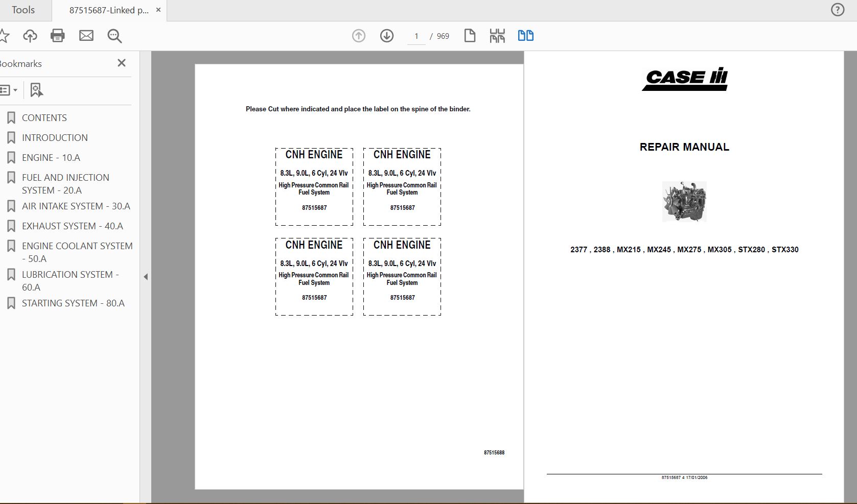Click the total page count 969
This screenshot has height=504, width=857.
pos(443,36)
